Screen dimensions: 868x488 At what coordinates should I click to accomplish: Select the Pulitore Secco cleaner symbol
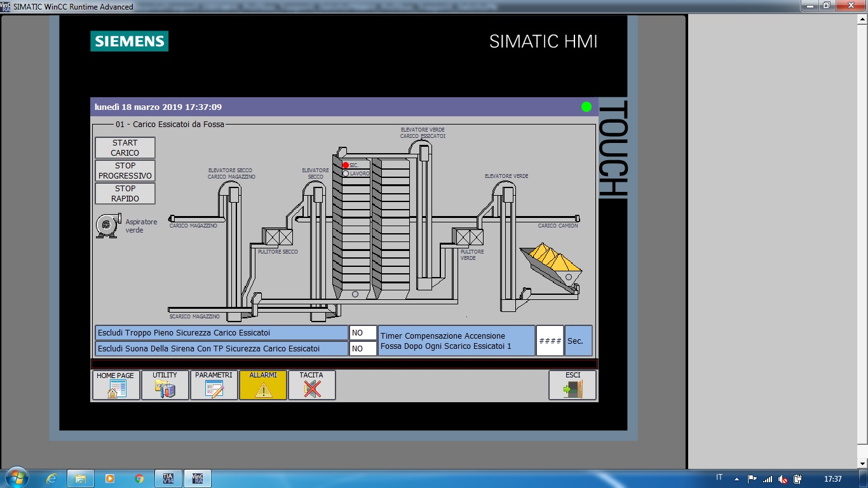coord(278,237)
